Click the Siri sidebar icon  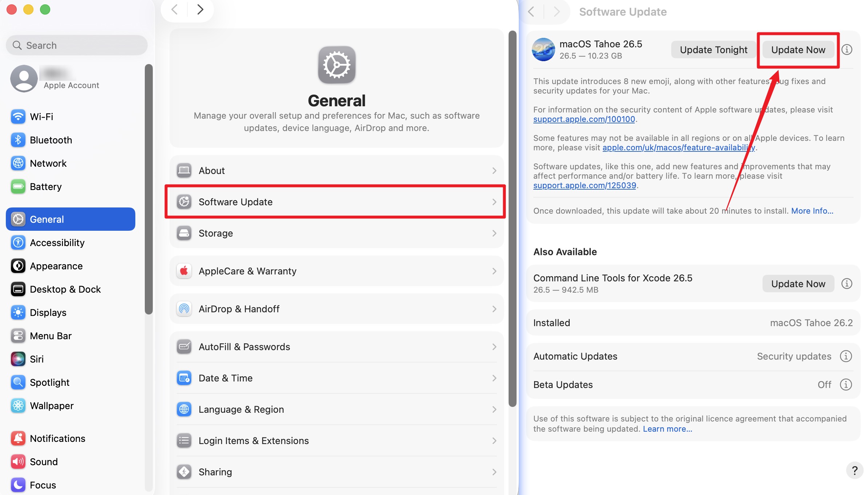pyautogui.click(x=18, y=359)
